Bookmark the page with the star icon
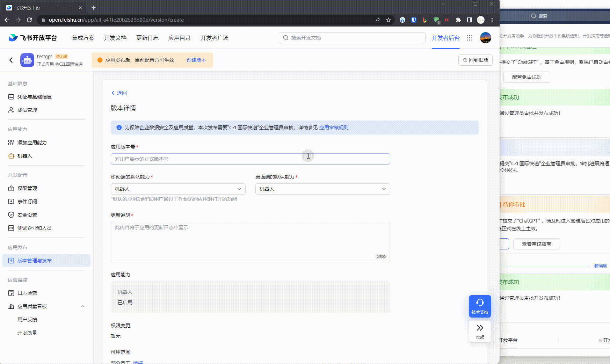 (x=388, y=20)
